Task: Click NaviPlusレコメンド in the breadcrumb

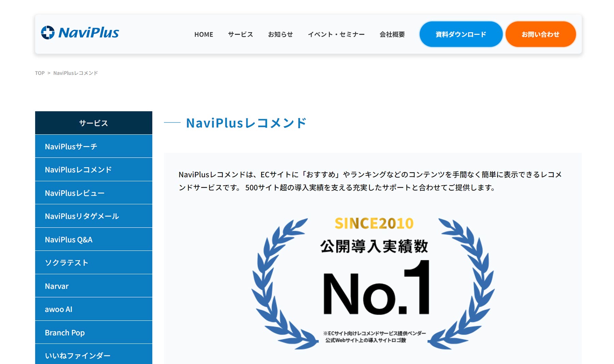Action: pos(76,73)
